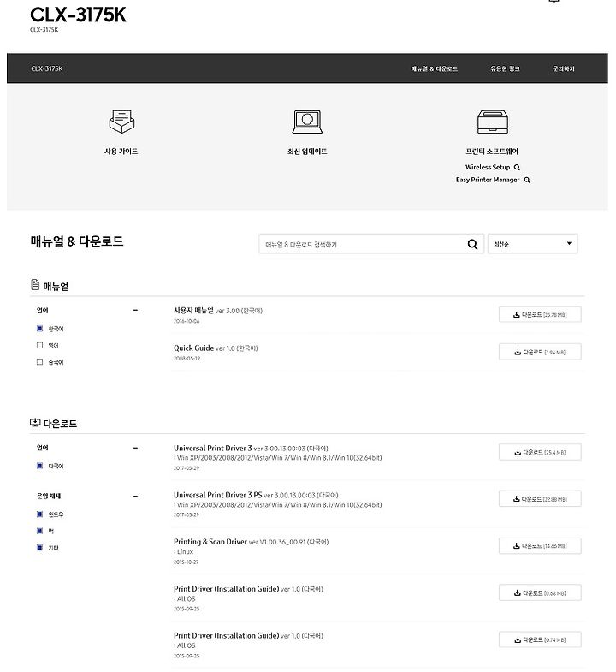The height and width of the screenshot is (672, 616).
Task: Click CLX-3175K in the dark nav bar
Action: pos(47,68)
